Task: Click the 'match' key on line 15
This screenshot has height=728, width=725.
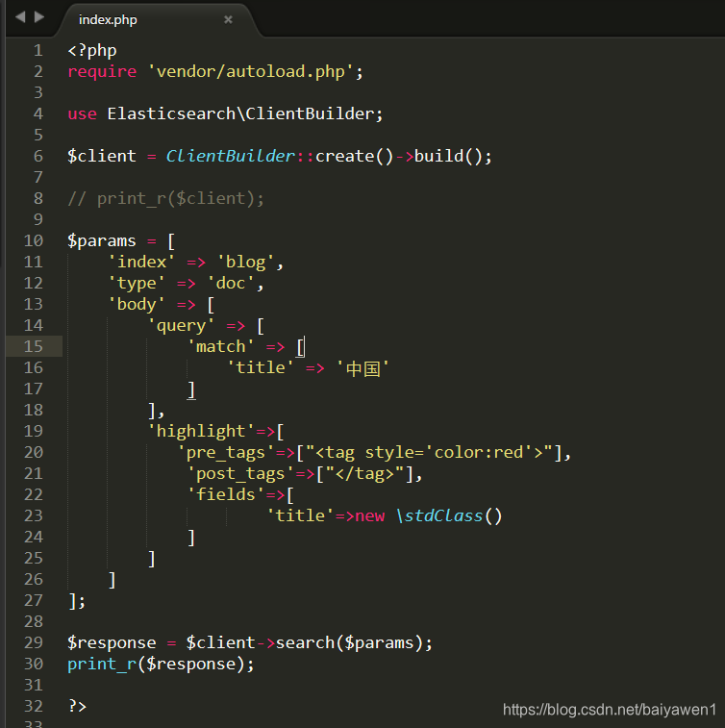Action: pos(220,347)
